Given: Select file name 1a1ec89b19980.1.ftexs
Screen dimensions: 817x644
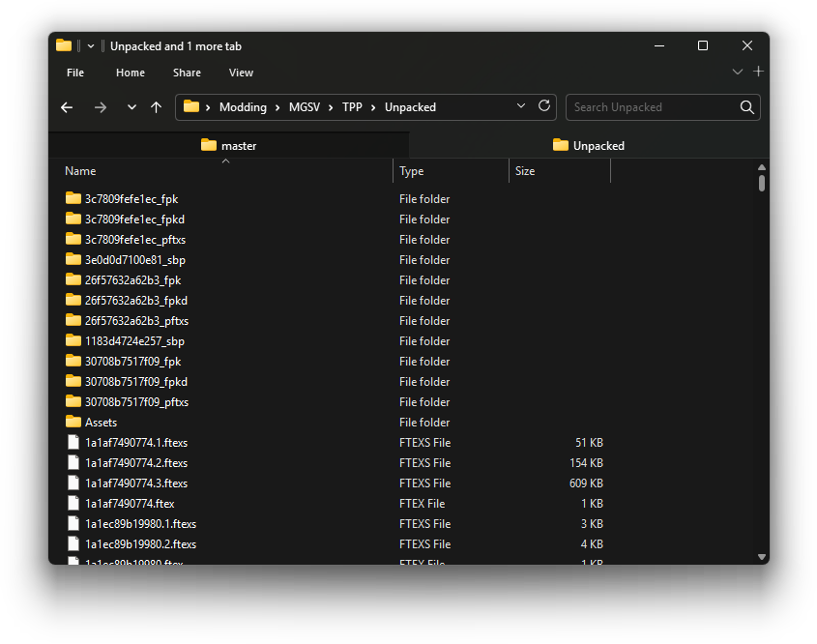Looking at the screenshot, I should [x=141, y=524].
